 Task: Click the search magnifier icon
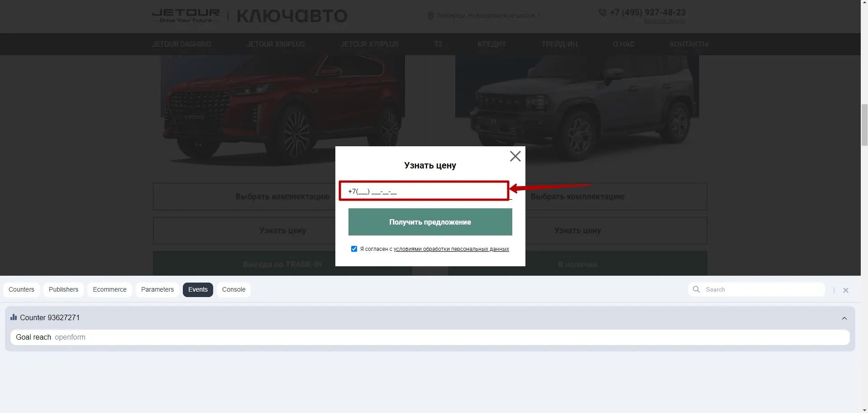point(696,289)
